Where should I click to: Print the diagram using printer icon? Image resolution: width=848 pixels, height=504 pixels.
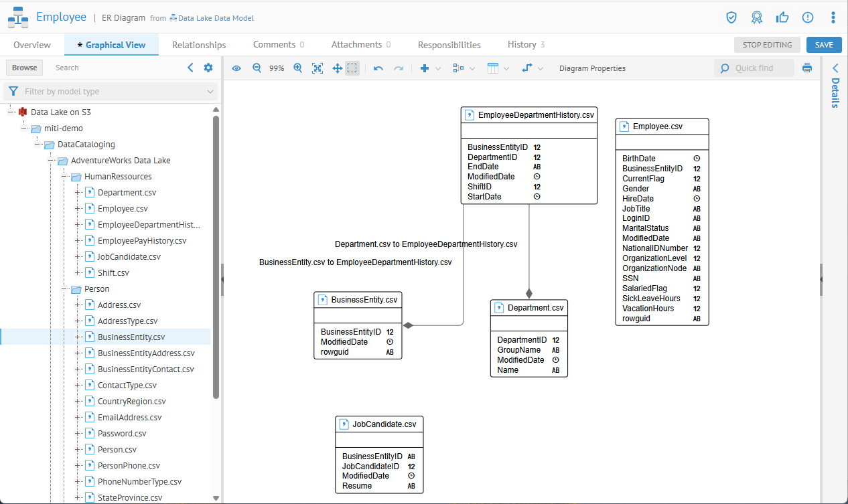point(807,68)
